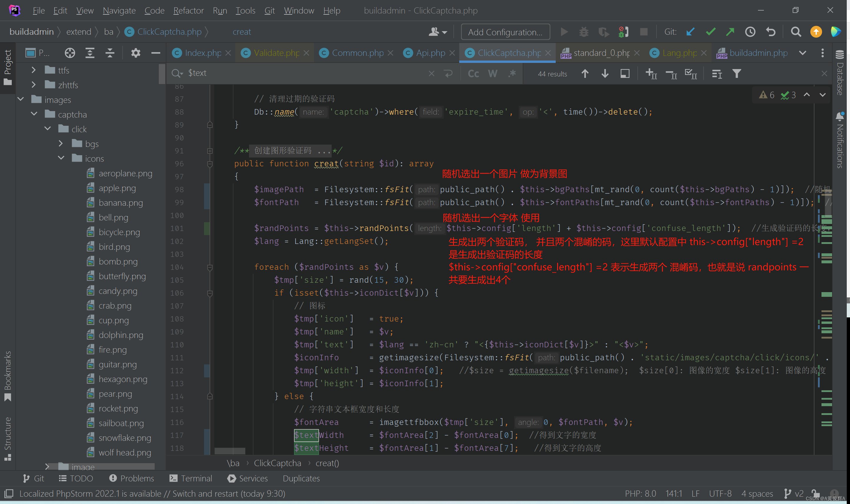Click the search filter funnel icon
The width and height of the screenshot is (850, 504).
coord(737,74)
